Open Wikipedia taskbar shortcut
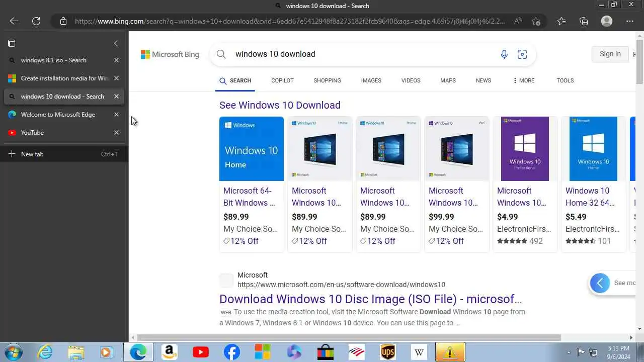This screenshot has height=362, width=644. pos(419,352)
